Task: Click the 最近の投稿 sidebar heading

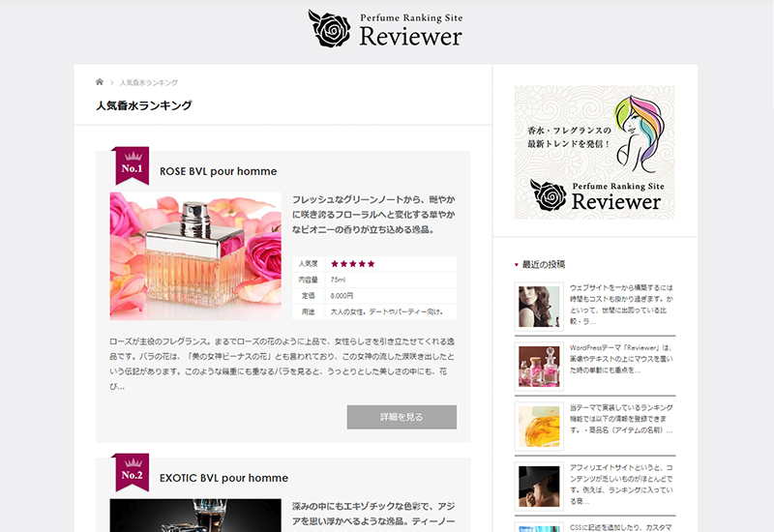Action: 544,264
